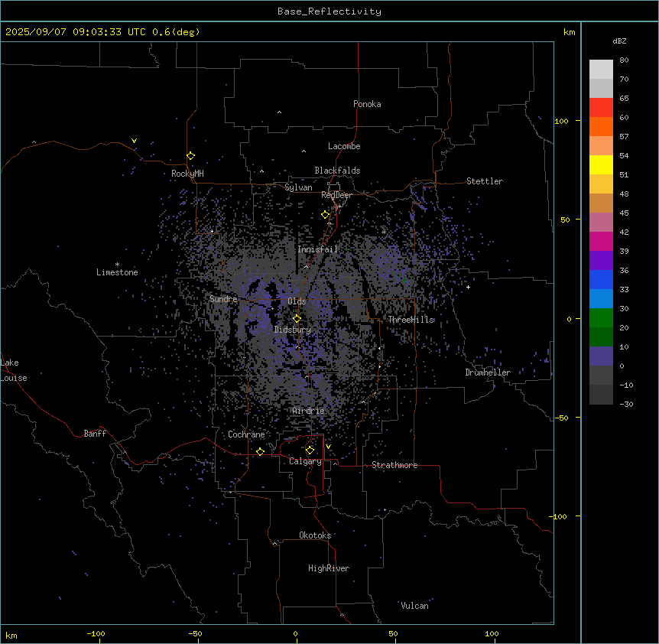Click the km unit label at top right
This screenshot has width=659, height=644.
pos(569,32)
